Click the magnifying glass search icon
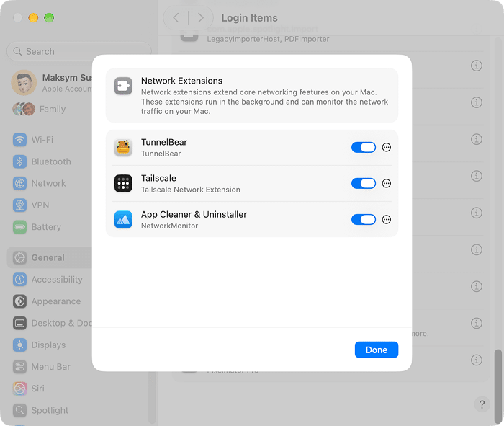Image resolution: width=504 pixels, height=426 pixels. 17,51
